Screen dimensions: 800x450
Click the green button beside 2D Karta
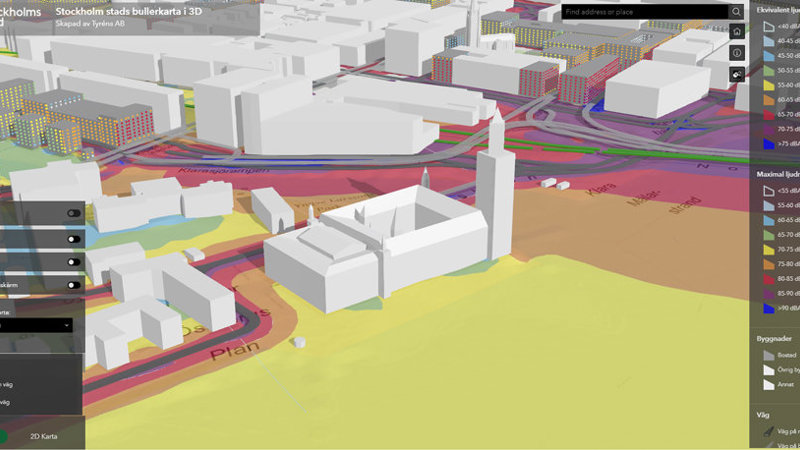(x=4, y=436)
